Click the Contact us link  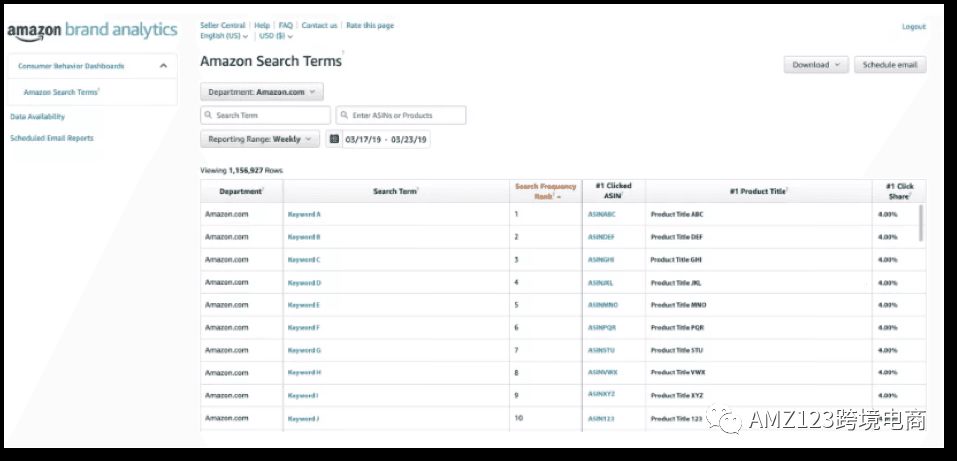319,26
